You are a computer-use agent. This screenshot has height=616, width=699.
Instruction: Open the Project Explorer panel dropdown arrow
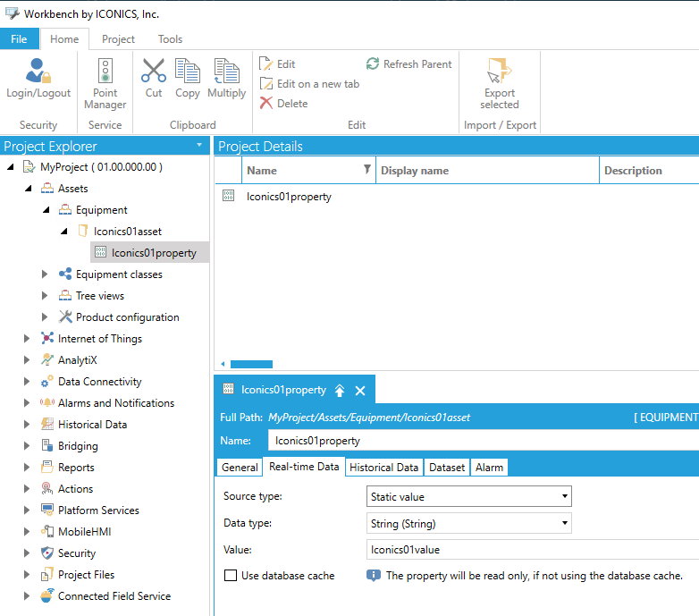click(x=199, y=145)
